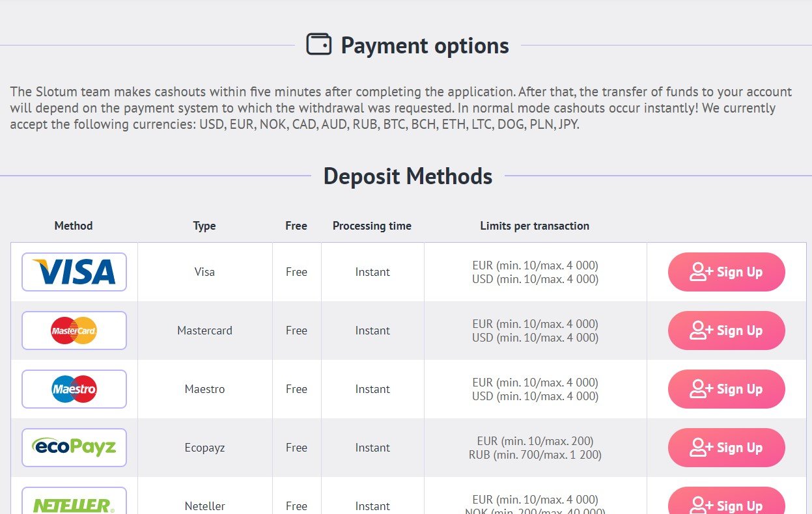The width and height of the screenshot is (812, 514).
Task: Click the Deposit Methods heading
Action: (408, 176)
